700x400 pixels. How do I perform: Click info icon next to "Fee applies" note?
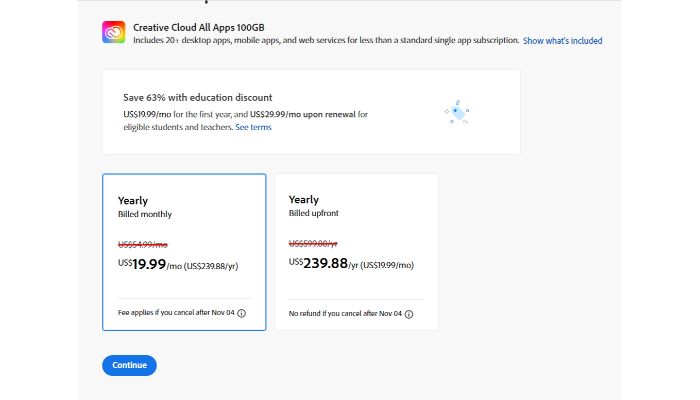(x=241, y=313)
